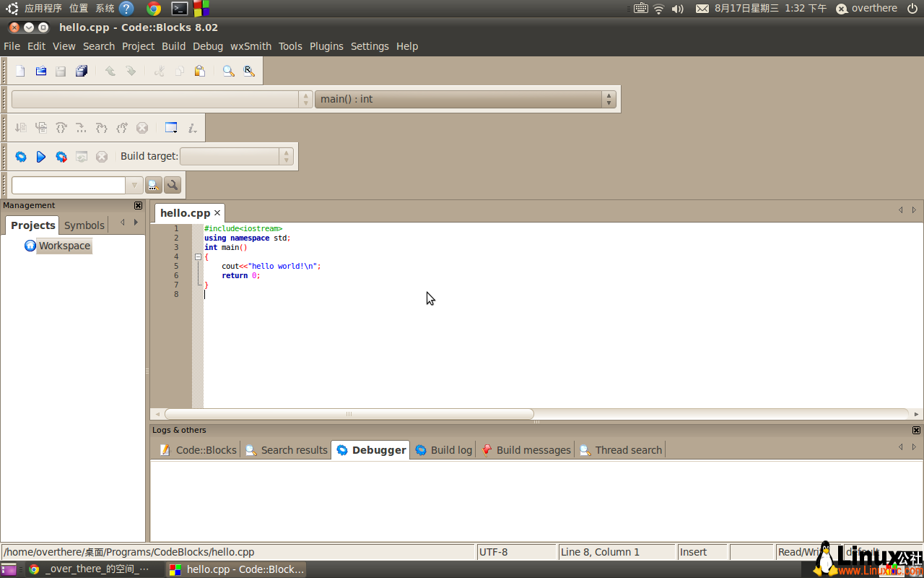
Task: Select Workspace in the Projects tree
Action: coord(64,246)
